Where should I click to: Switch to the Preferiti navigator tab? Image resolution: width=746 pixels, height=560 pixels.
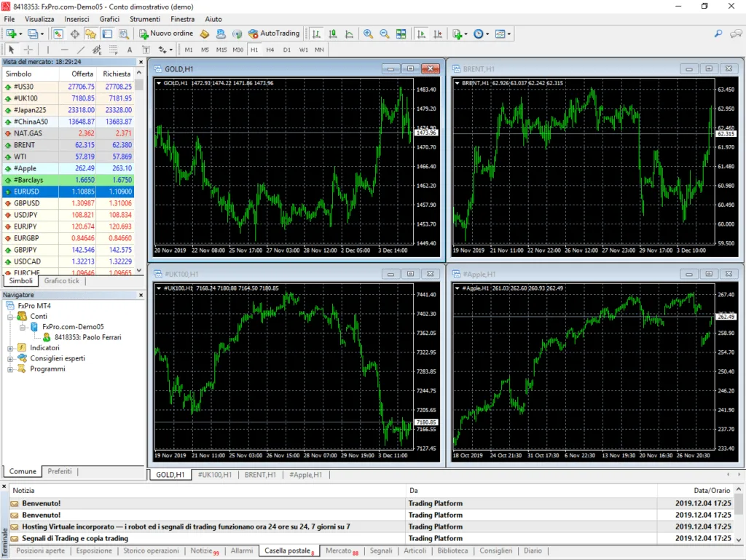(x=60, y=471)
